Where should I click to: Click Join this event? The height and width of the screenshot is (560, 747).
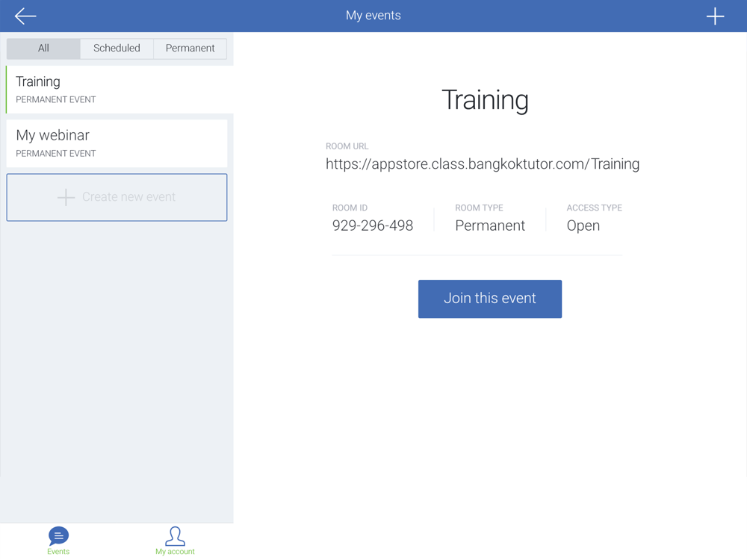490,299
